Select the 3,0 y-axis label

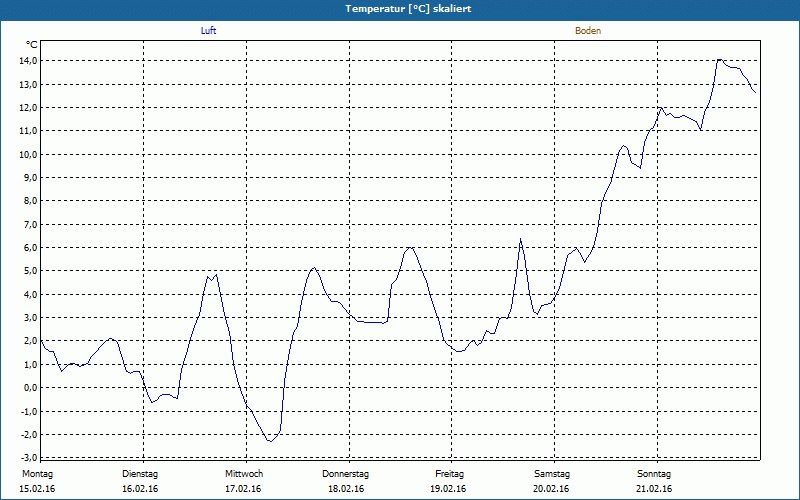pyautogui.click(x=31, y=317)
